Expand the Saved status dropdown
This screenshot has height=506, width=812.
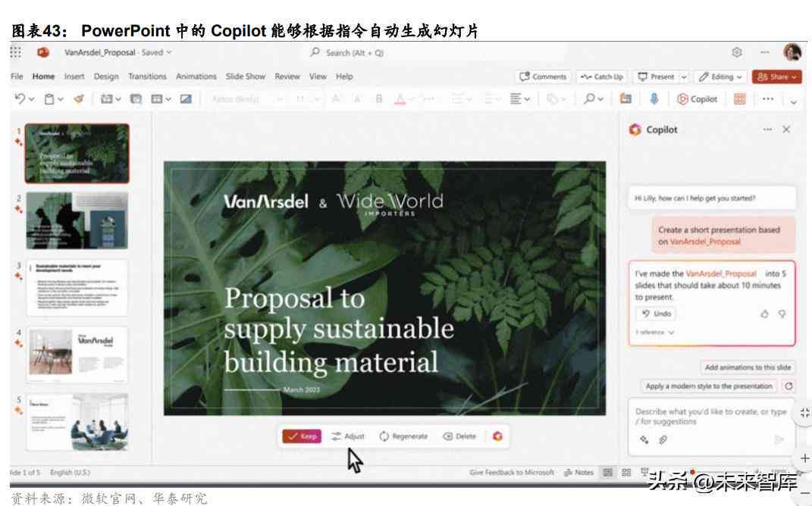tap(169, 52)
